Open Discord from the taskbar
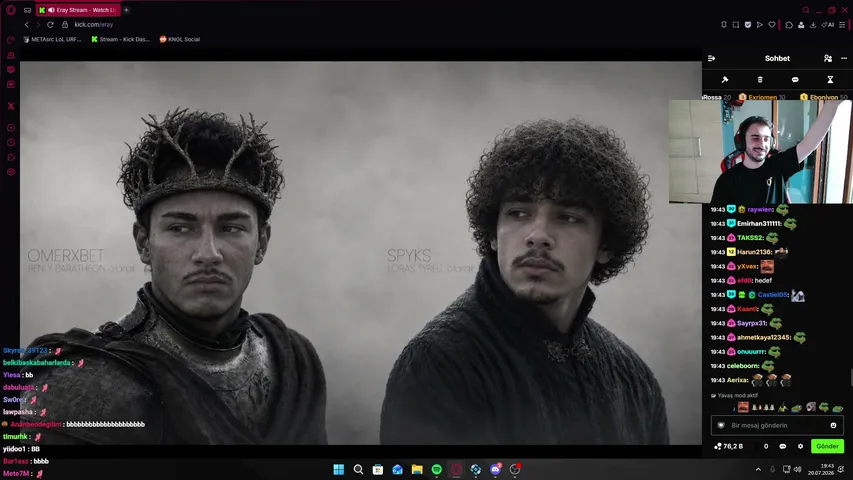Image resolution: width=853 pixels, height=480 pixels. pos(495,469)
